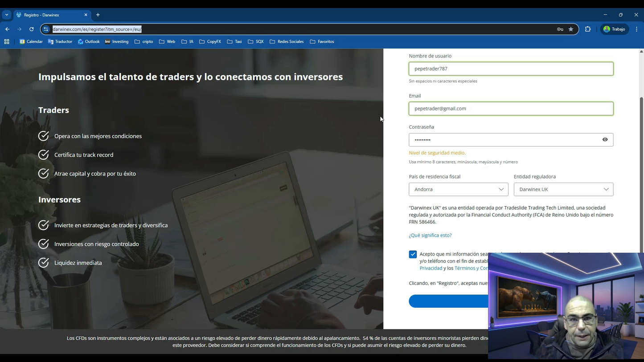Open the apps grid in bookmarks bar
Image resolution: width=644 pixels, height=362 pixels.
tap(7, 41)
